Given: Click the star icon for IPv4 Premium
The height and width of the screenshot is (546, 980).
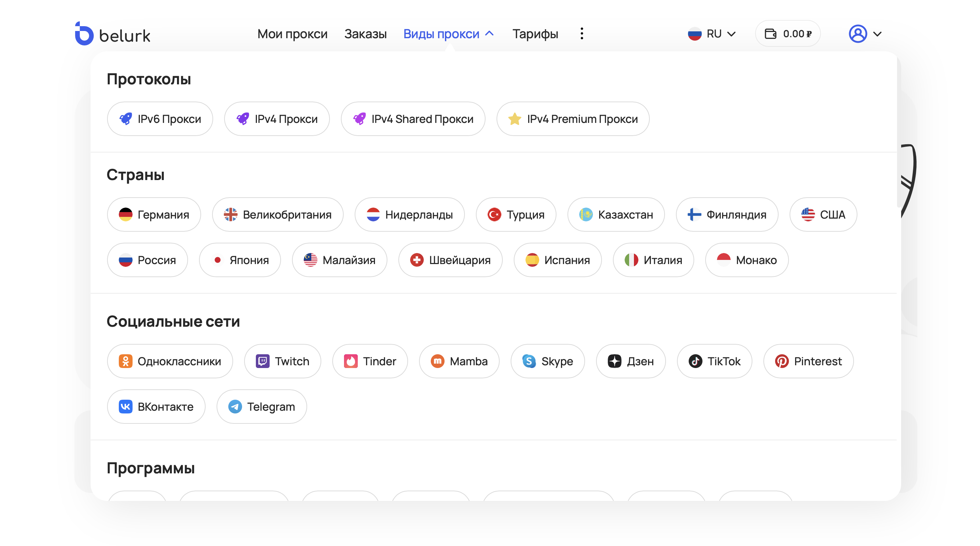Looking at the screenshot, I should point(514,119).
